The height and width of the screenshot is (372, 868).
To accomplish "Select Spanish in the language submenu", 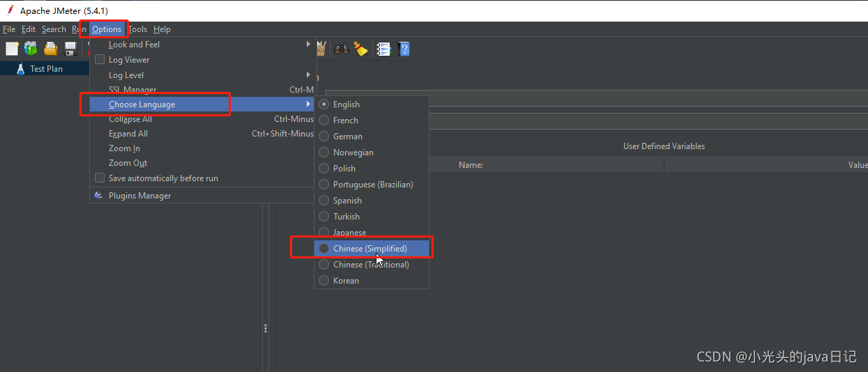I will pyautogui.click(x=372, y=201).
